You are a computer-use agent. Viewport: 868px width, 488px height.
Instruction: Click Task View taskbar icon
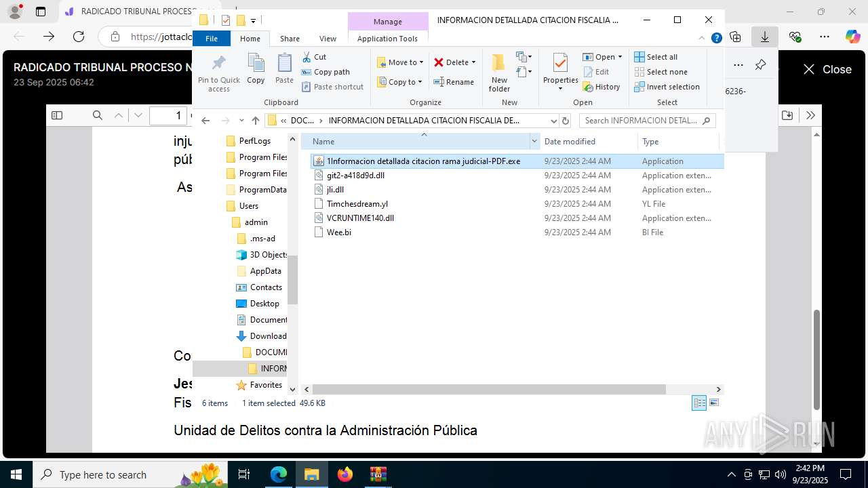(x=244, y=474)
